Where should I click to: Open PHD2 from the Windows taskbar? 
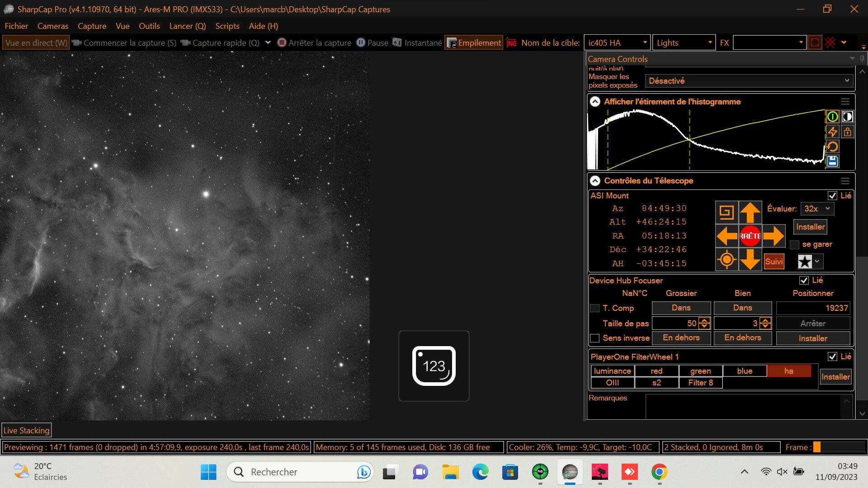(540, 472)
